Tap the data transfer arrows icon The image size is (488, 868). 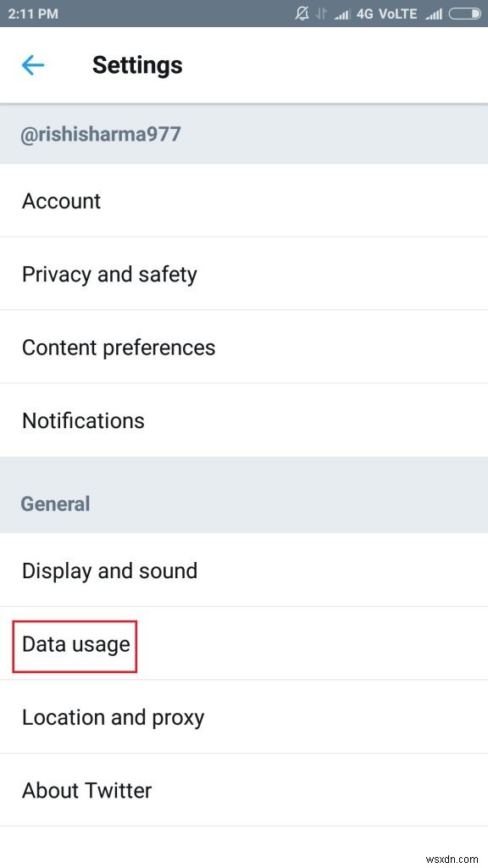pyautogui.click(x=323, y=13)
